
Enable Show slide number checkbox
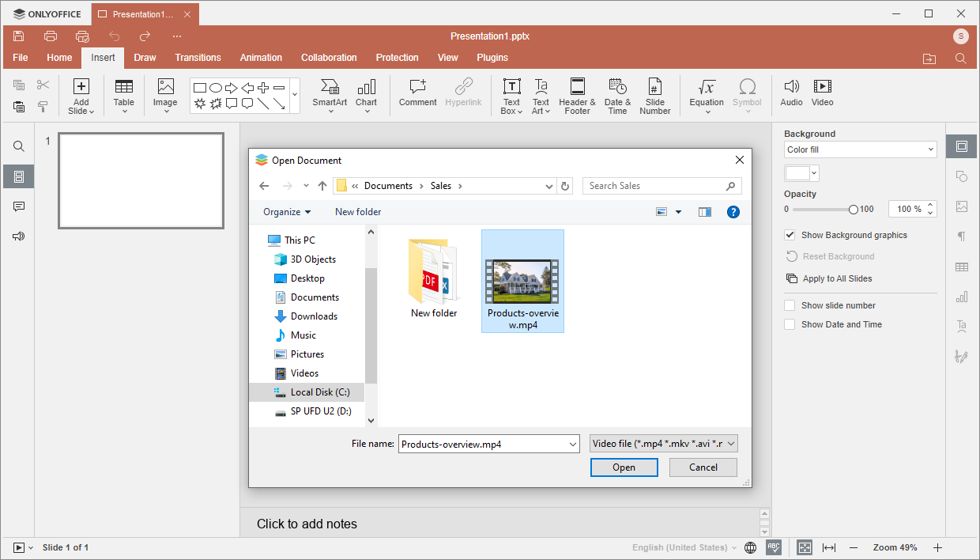[790, 305]
